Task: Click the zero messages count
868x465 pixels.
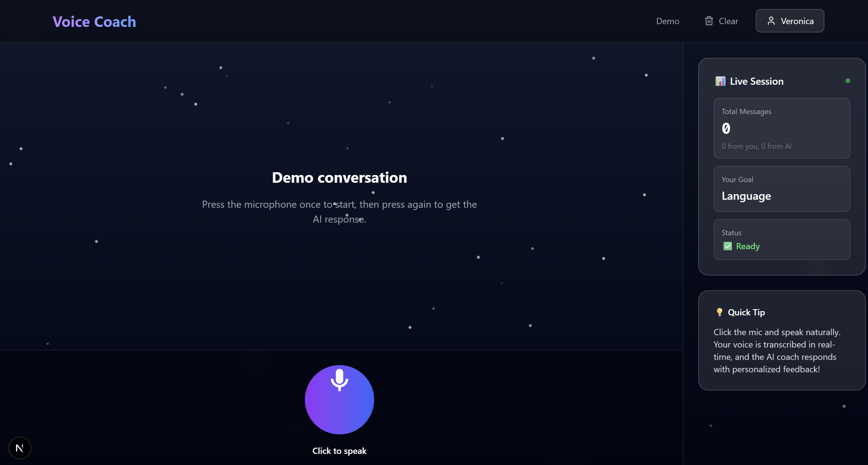Action: coord(726,128)
